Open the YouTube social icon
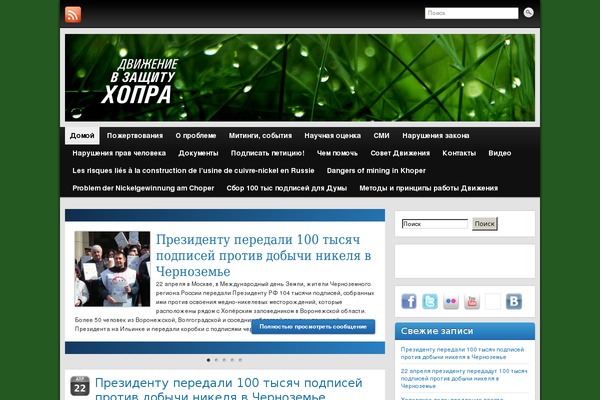The height and width of the screenshot is (400, 600). pos(472,301)
